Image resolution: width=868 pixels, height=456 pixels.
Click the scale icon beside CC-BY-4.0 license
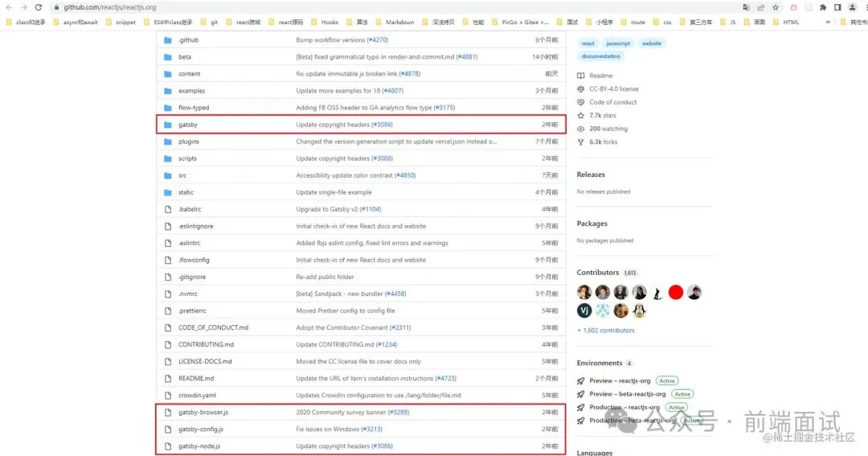[581, 88]
